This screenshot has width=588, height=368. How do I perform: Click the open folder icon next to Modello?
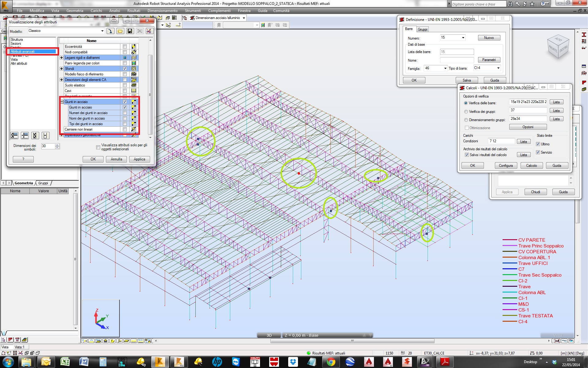click(x=120, y=31)
